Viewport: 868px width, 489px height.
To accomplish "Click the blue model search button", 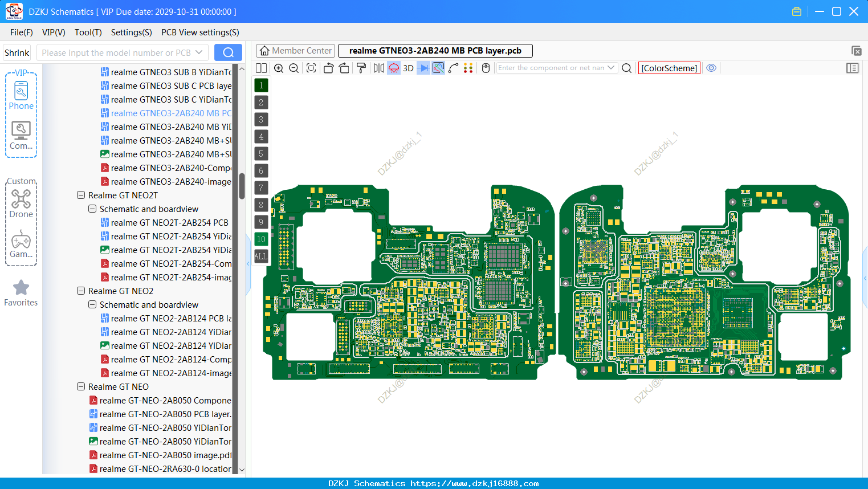I will pyautogui.click(x=228, y=52).
